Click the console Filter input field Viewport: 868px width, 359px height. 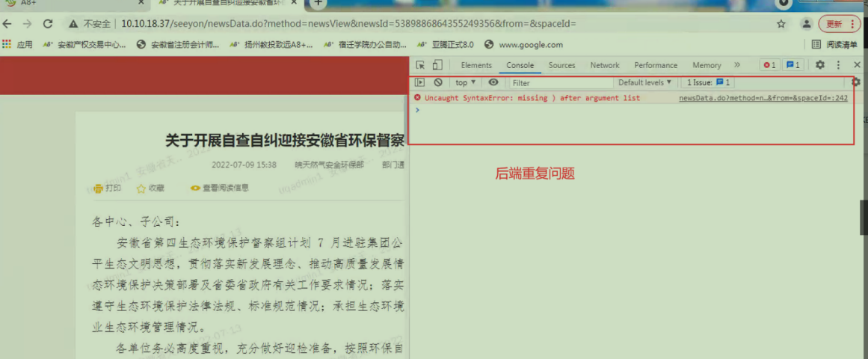[561, 83]
